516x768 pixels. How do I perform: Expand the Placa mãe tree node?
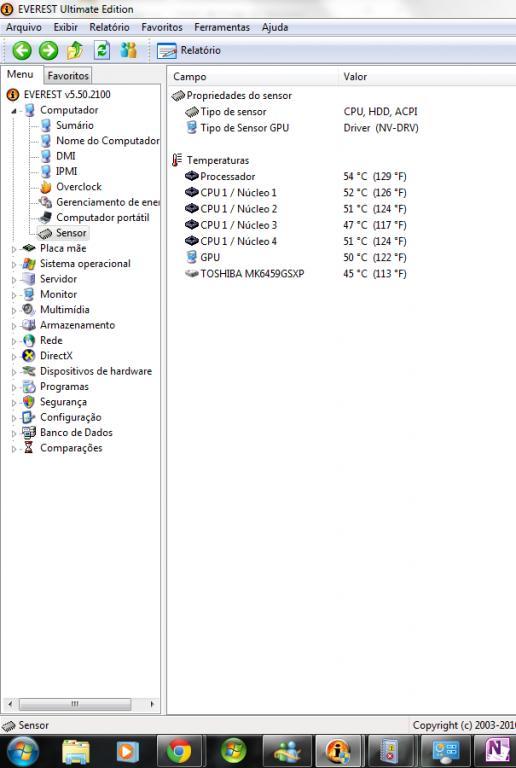[14, 249]
